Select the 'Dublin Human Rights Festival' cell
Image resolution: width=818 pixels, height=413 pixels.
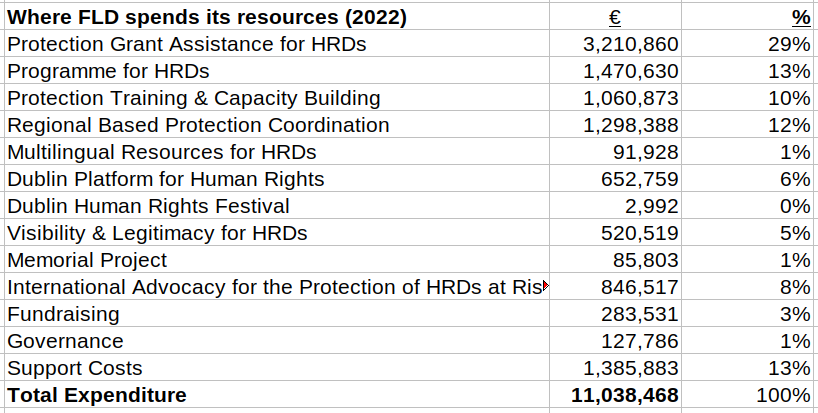(148, 206)
